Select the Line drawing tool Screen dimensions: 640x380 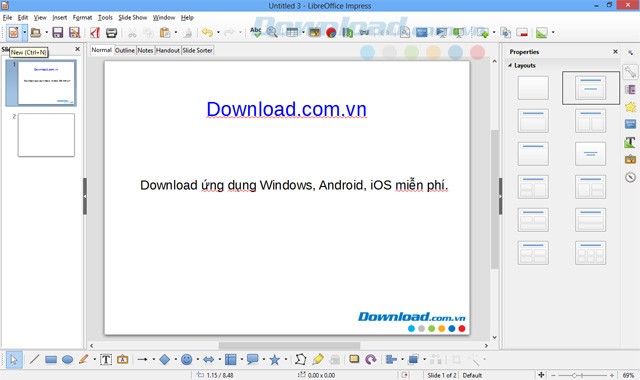[34, 360]
